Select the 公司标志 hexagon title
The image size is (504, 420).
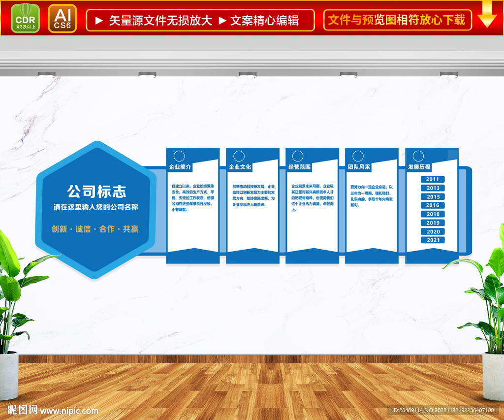pos(96,192)
